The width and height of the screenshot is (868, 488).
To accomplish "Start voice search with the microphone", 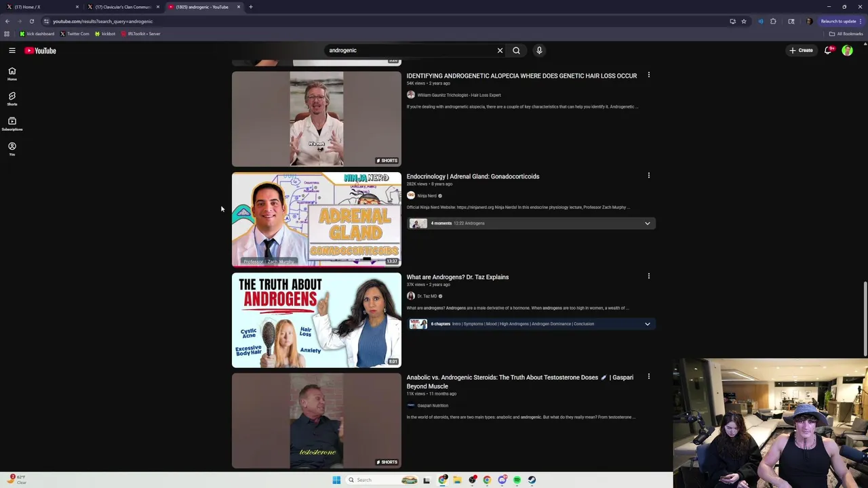I will pyautogui.click(x=539, y=50).
